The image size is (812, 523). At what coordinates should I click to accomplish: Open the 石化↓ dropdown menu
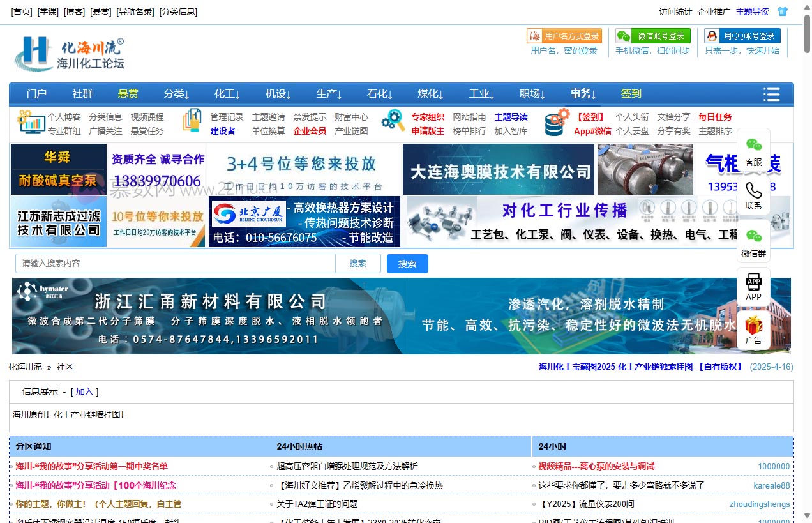[380, 94]
